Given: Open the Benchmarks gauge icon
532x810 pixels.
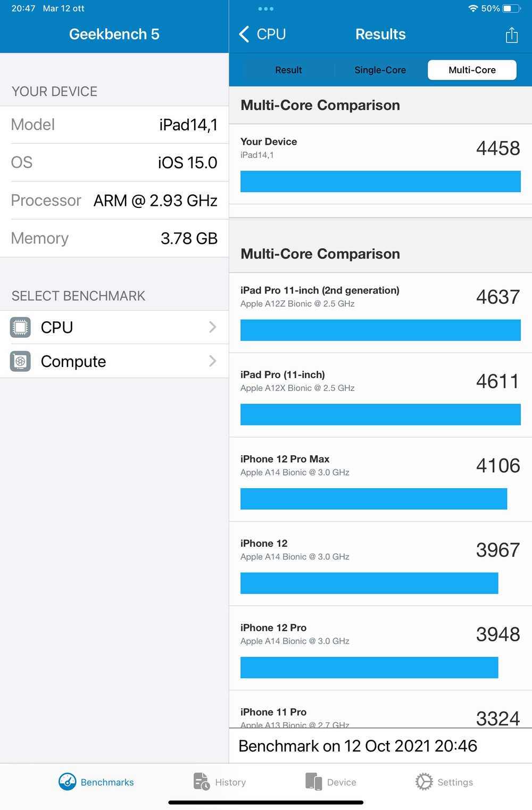Looking at the screenshot, I should click(x=68, y=782).
